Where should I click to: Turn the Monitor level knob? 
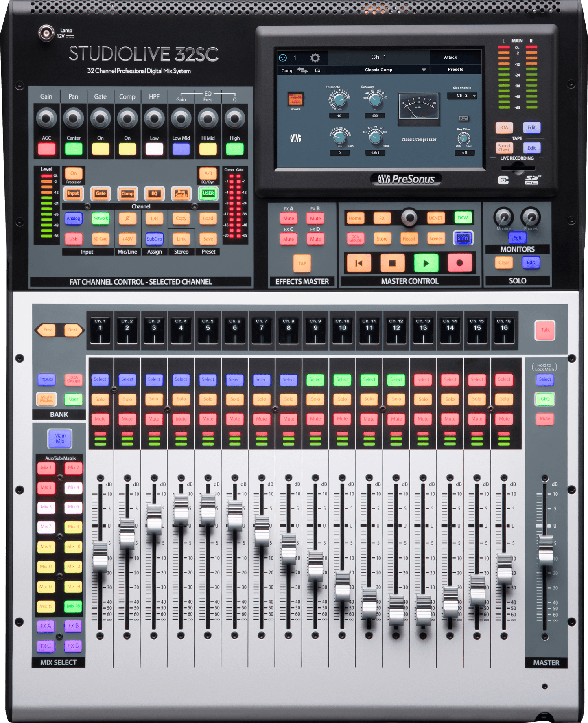(503, 217)
